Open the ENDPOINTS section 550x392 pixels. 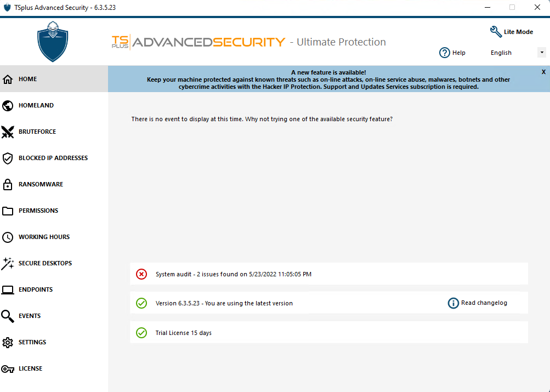click(x=54, y=289)
